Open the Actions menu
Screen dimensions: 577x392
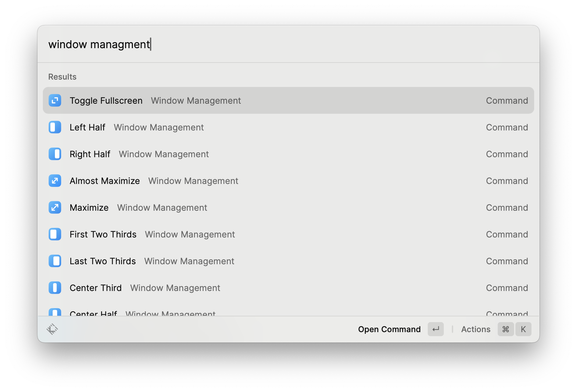tap(476, 329)
